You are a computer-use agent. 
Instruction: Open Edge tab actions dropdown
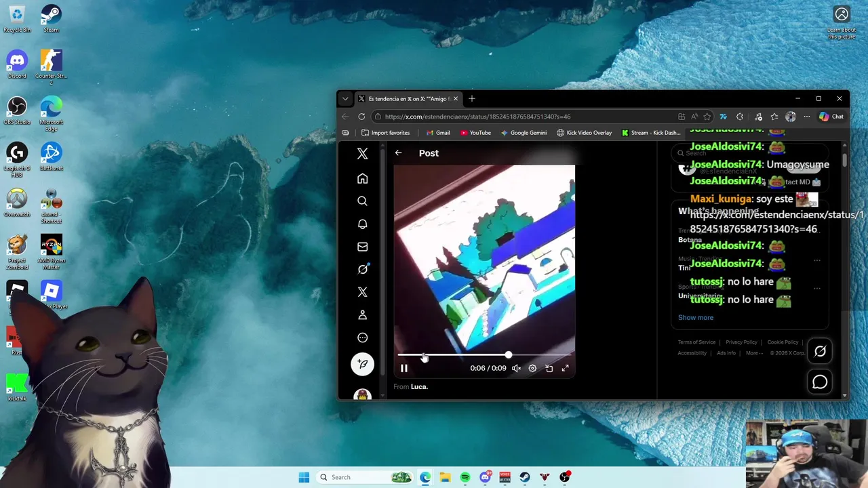coord(345,99)
